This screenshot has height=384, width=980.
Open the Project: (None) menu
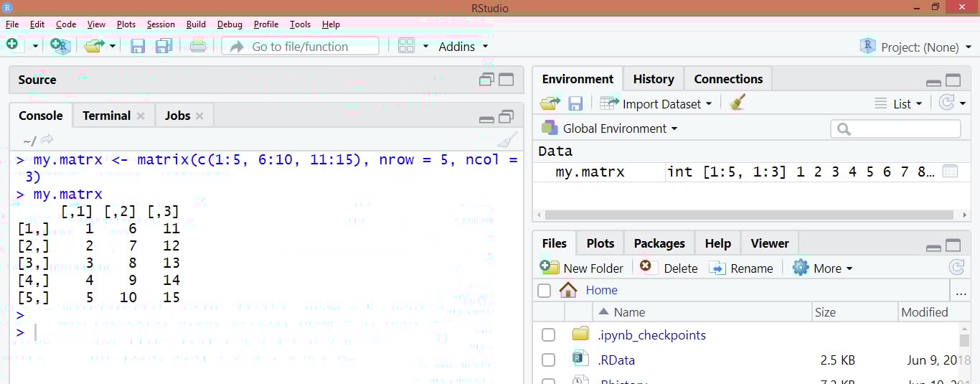point(916,47)
